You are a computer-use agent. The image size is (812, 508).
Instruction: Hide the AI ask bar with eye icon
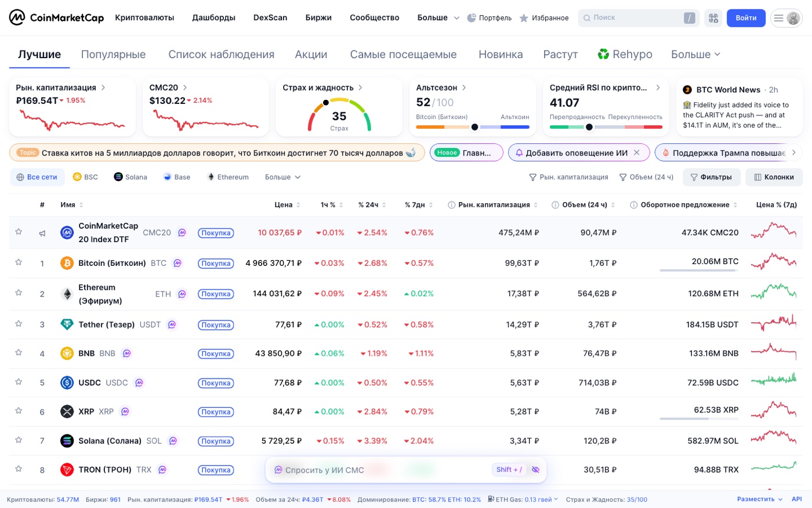pos(535,470)
